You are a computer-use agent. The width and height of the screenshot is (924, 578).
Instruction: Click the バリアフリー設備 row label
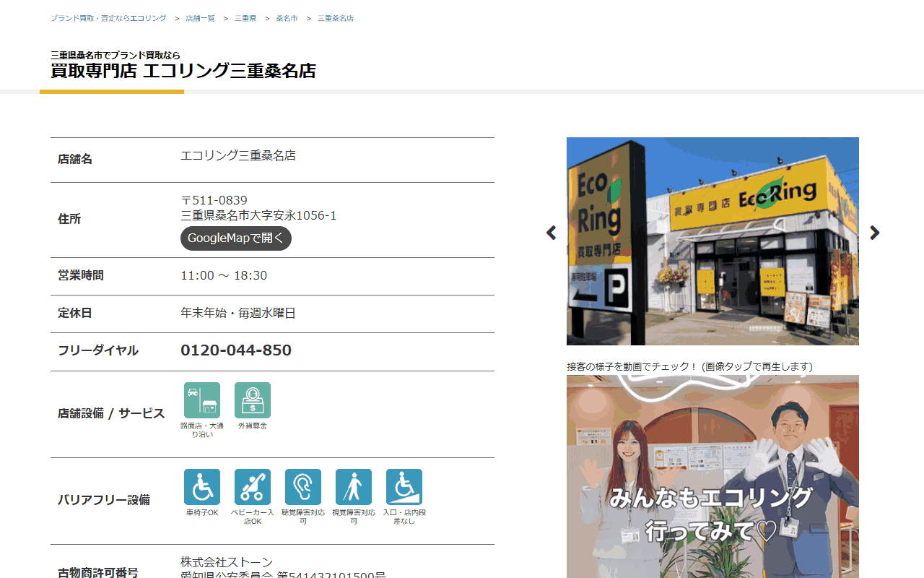104,500
